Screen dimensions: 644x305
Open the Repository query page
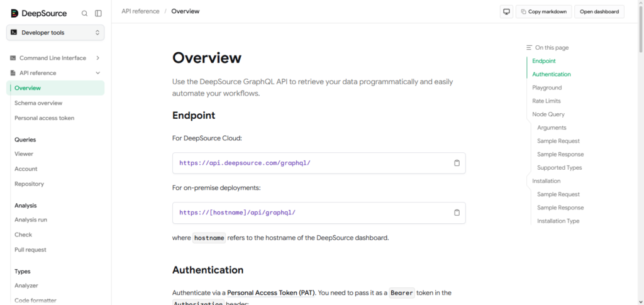point(29,184)
